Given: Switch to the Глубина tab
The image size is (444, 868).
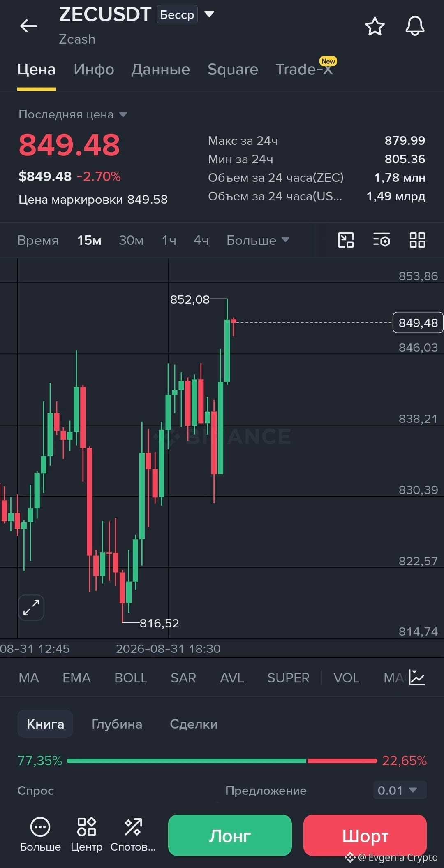Looking at the screenshot, I should [117, 724].
